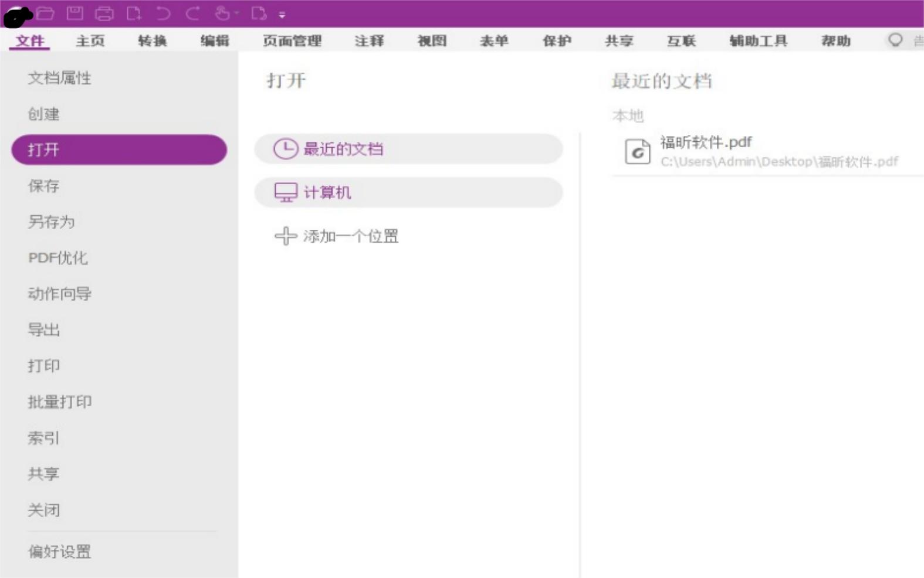Switch to the 主页 tab

(x=90, y=40)
